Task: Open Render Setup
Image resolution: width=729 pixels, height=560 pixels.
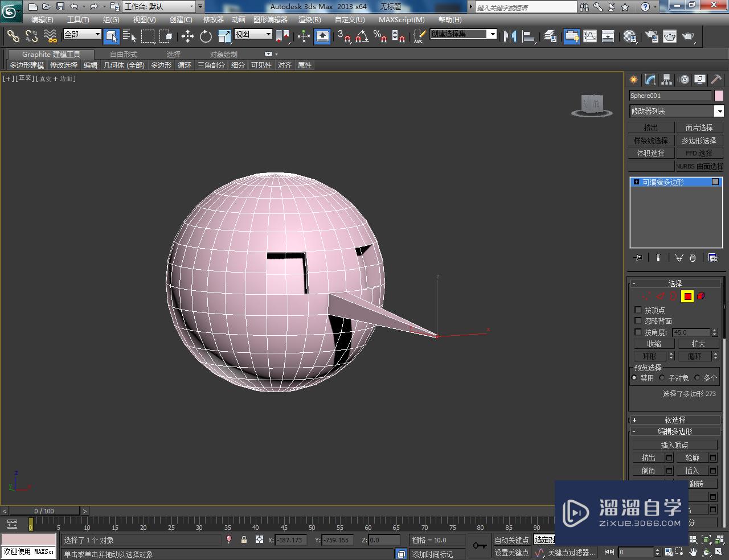Action: (652, 36)
